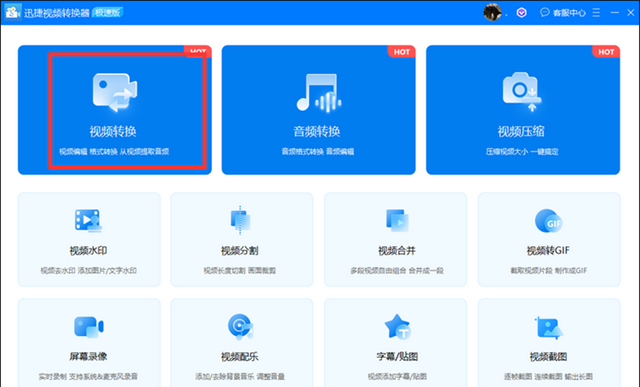Click the 迅捷视频转换器 app title text

click(56, 13)
